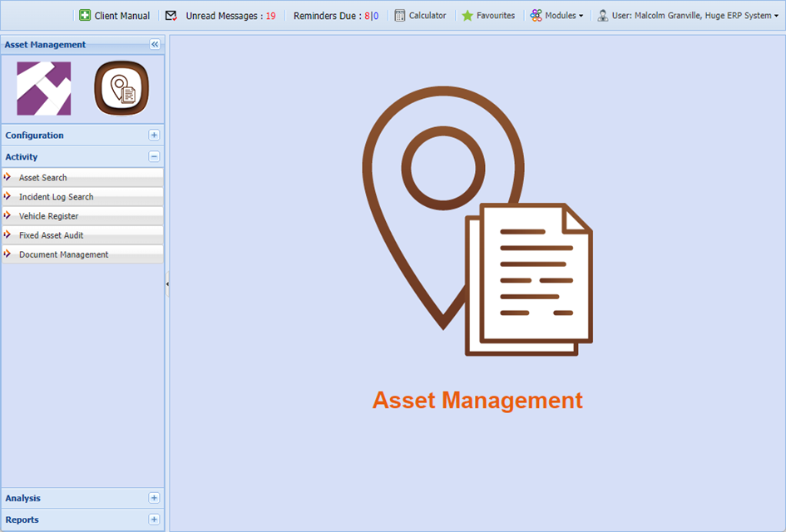
Task: Expand the Configuration section plus button
Action: click(154, 135)
